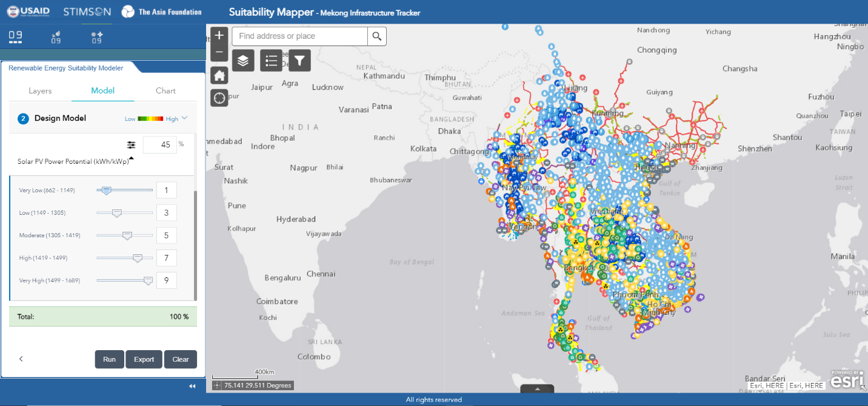The width and height of the screenshot is (868, 406).
Task: Click the my location crosshair button
Action: pyautogui.click(x=219, y=98)
